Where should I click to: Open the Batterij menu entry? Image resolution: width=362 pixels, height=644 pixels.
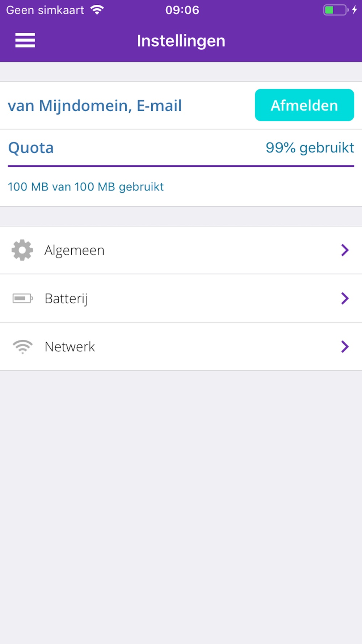pos(66,299)
